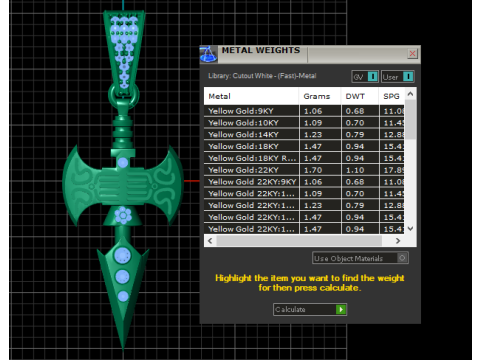Select the Yellow Gold:22KY row
480x360 pixels.
pos(304,170)
